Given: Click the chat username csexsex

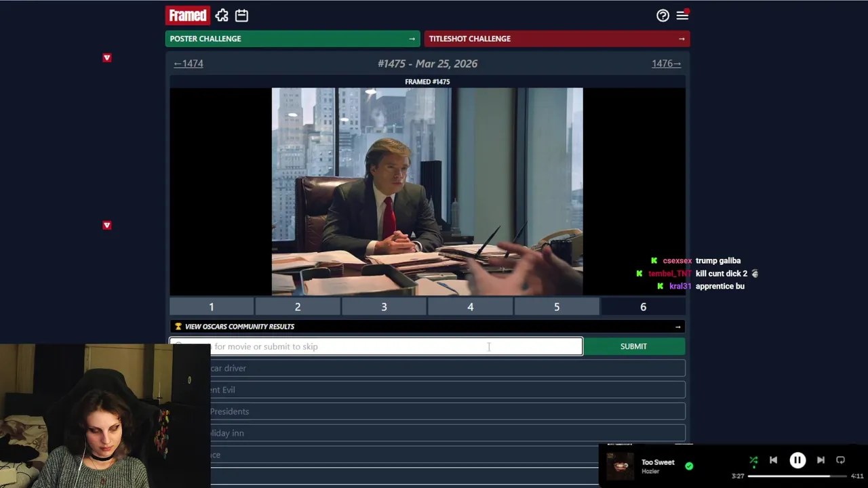Looking at the screenshot, I should [x=677, y=261].
